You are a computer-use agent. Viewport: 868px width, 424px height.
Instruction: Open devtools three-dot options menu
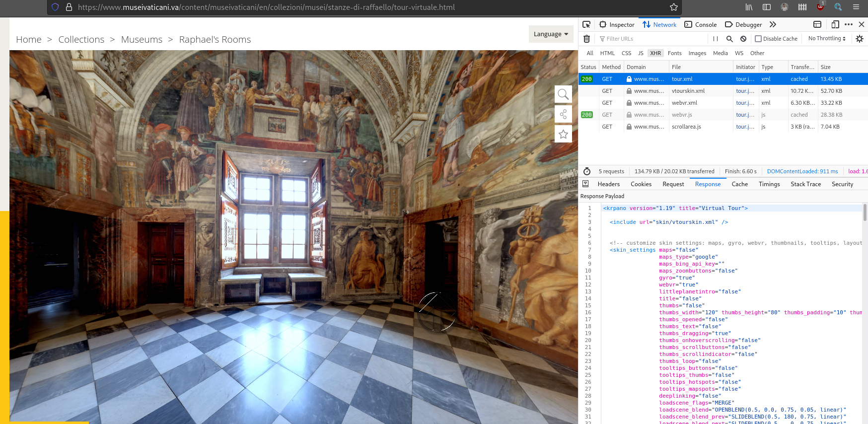pos(849,24)
